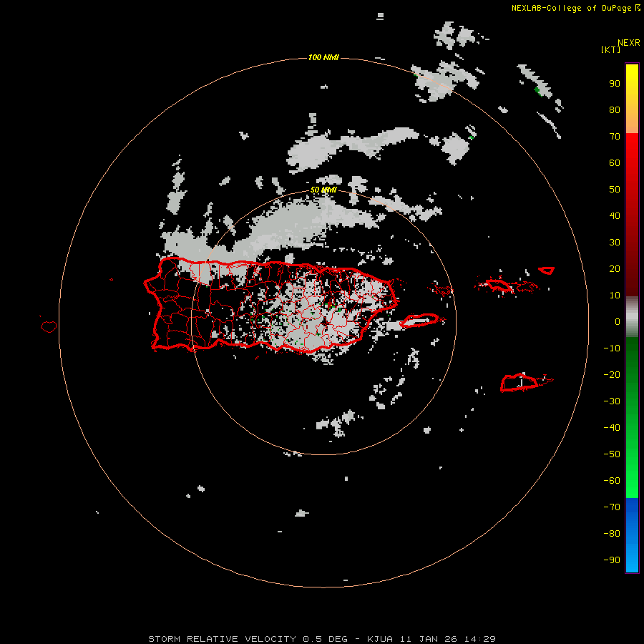
Task: Click the '90' value on the velocity scale
Action: 615,84
